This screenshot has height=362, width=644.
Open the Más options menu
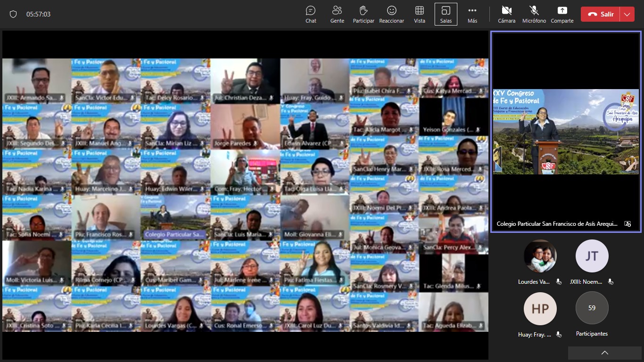(472, 14)
